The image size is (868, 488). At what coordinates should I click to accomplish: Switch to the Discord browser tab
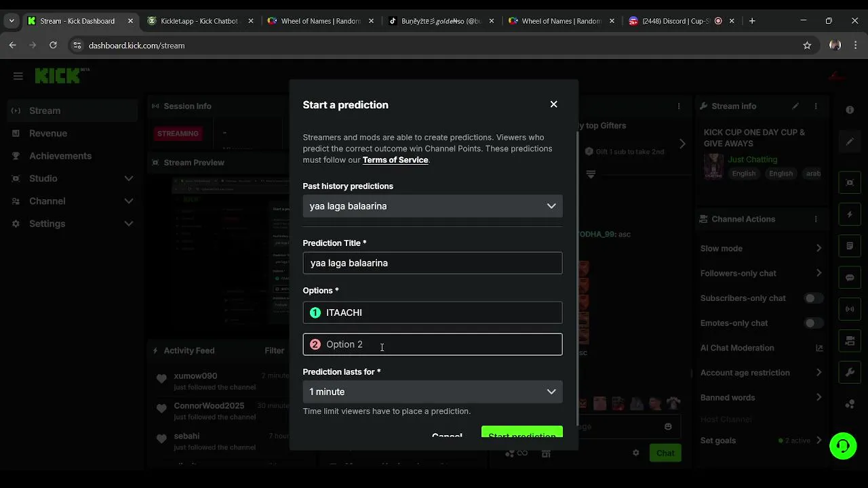point(682,21)
